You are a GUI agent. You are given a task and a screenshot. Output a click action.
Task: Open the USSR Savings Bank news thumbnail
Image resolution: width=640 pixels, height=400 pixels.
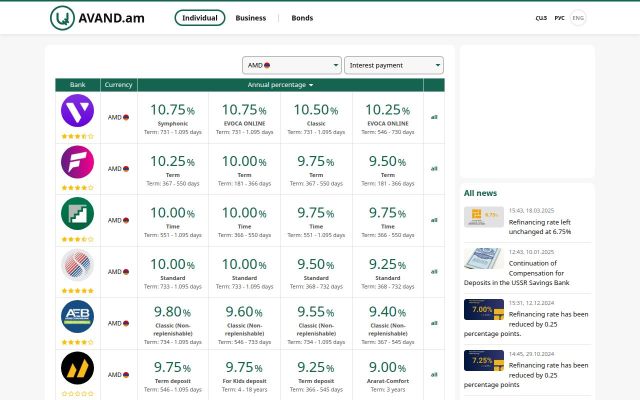[484, 258]
